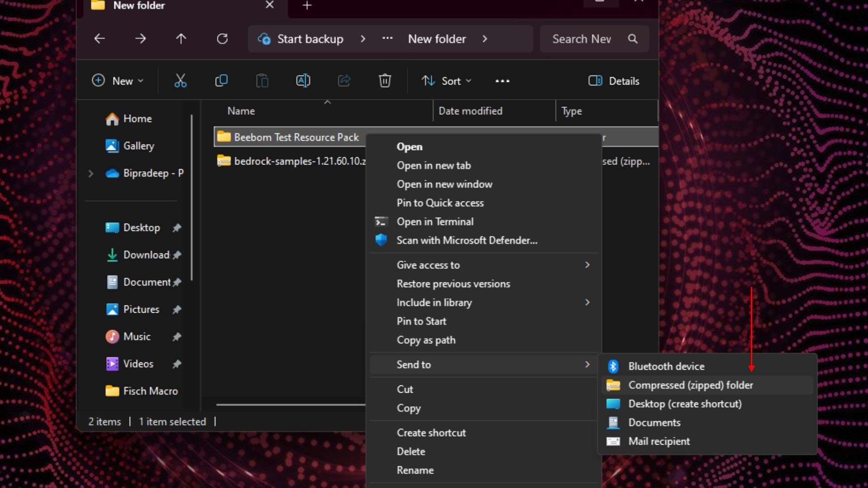Click the Paste clipboard icon
Screen dimensions: 868x488
(262, 81)
